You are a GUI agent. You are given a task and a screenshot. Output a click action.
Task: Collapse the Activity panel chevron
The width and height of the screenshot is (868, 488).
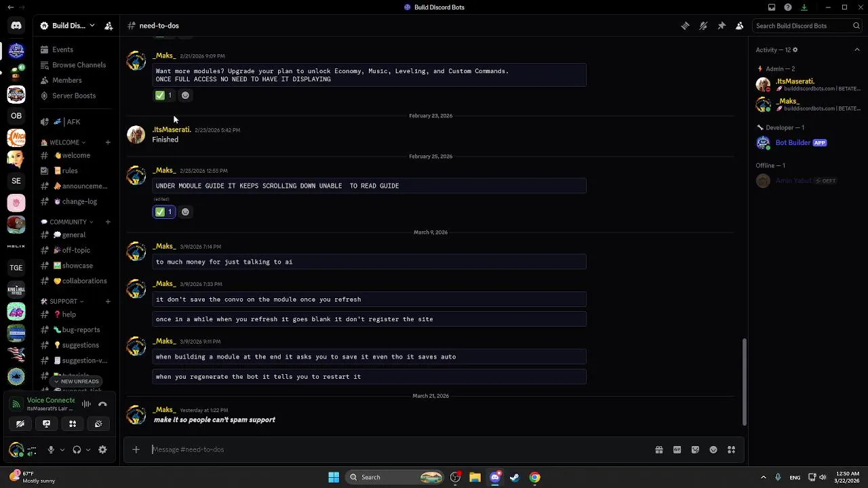click(857, 49)
